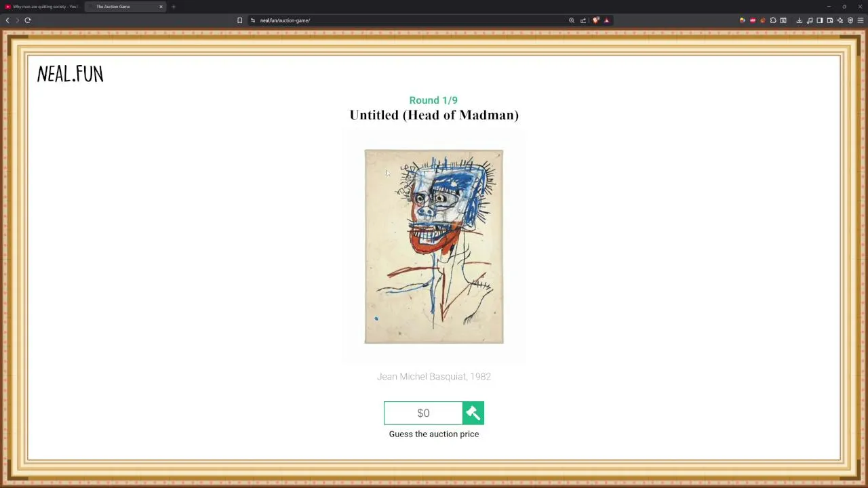Bookmark this page using the bookmark icon
The image size is (868, 488).
[239, 20]
